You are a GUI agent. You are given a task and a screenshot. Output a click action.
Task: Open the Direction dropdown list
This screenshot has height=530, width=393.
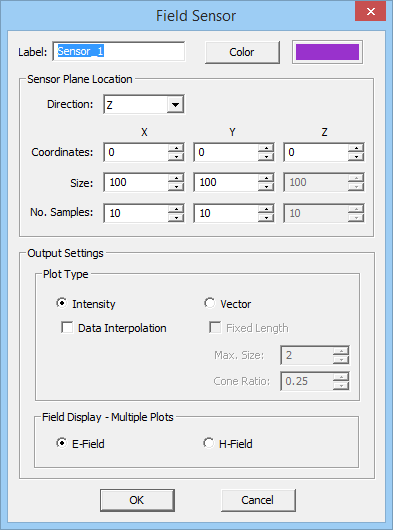175,104
